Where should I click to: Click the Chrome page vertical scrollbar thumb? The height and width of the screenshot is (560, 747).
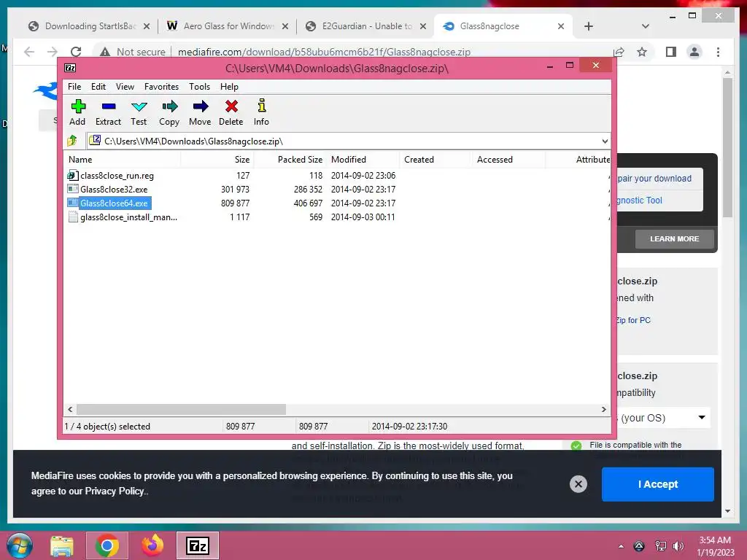click(727, 147)
